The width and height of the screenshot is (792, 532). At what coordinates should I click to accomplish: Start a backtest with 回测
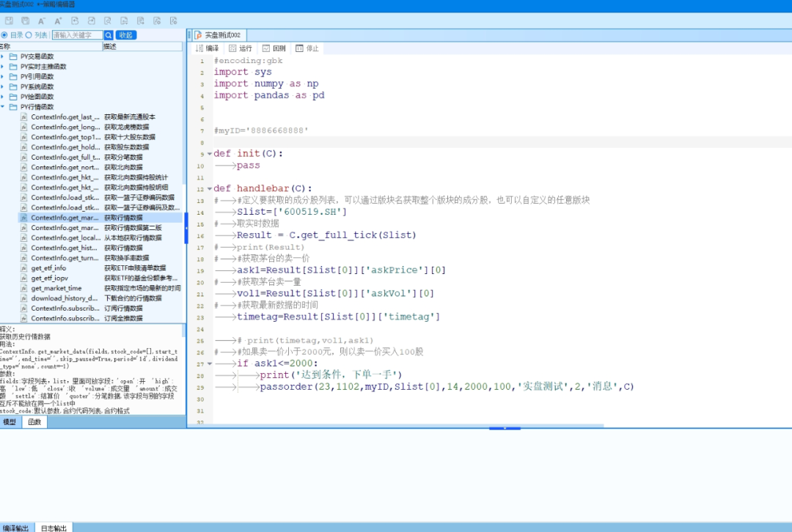[x=274, y=48]
